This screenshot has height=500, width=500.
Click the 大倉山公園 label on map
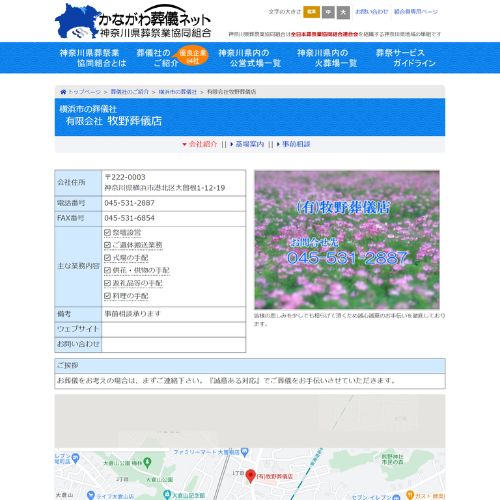160,479
